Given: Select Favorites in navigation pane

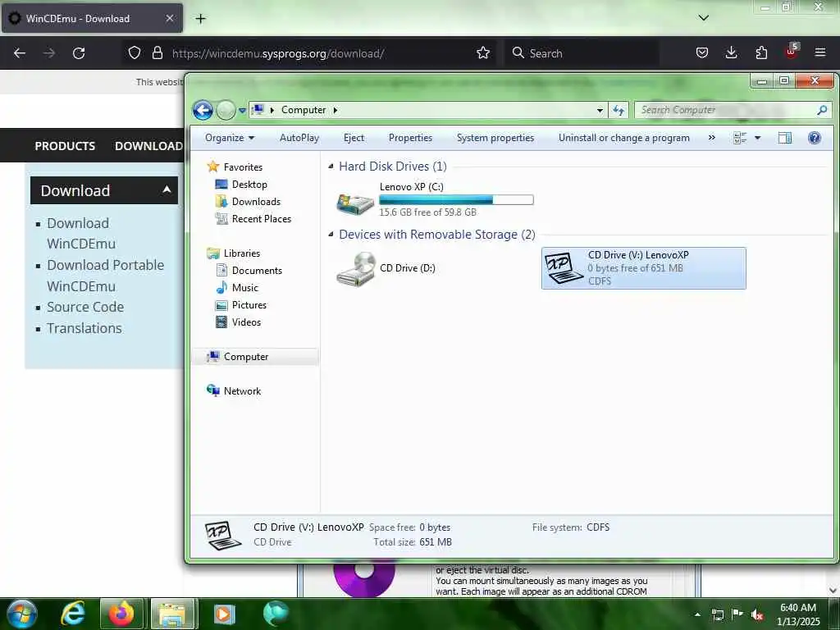Looking at the screenshot, I should click(x=243, y=167).
